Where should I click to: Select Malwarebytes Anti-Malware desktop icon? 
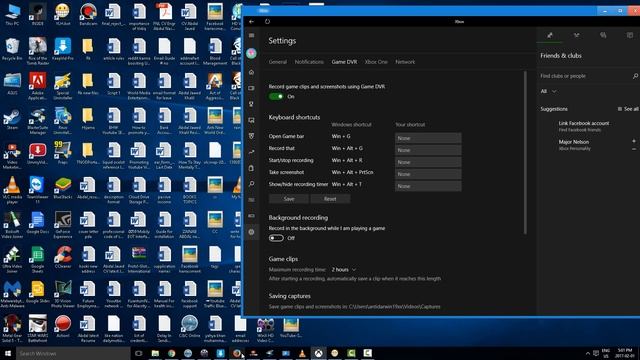[12, 294]
